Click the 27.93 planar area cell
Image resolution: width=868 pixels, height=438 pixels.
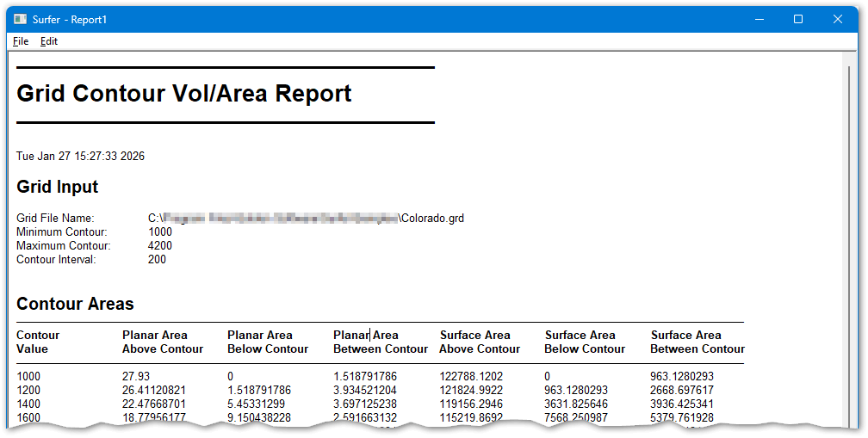pos(136,377)
